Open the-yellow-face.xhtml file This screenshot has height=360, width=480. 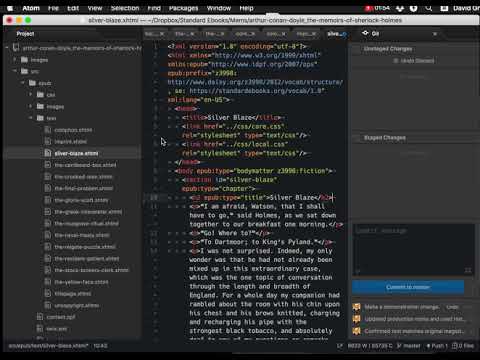click(x=81, y=282)
